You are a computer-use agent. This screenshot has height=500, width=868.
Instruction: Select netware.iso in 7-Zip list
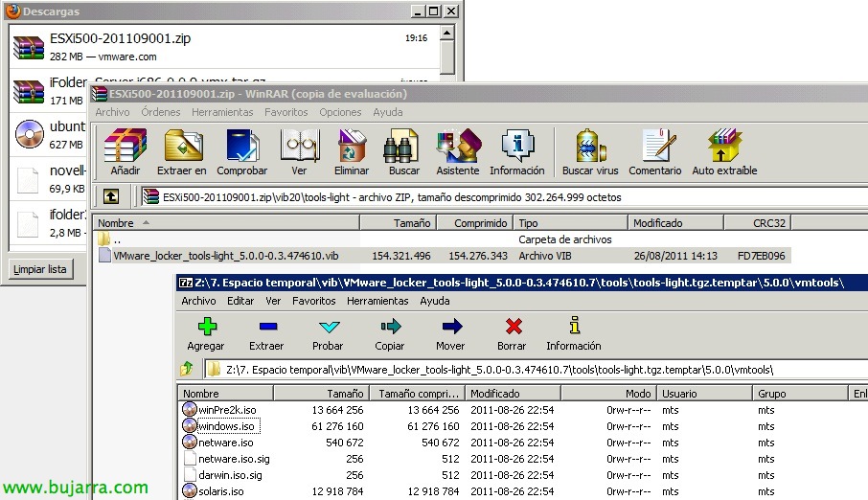point(226,442)
